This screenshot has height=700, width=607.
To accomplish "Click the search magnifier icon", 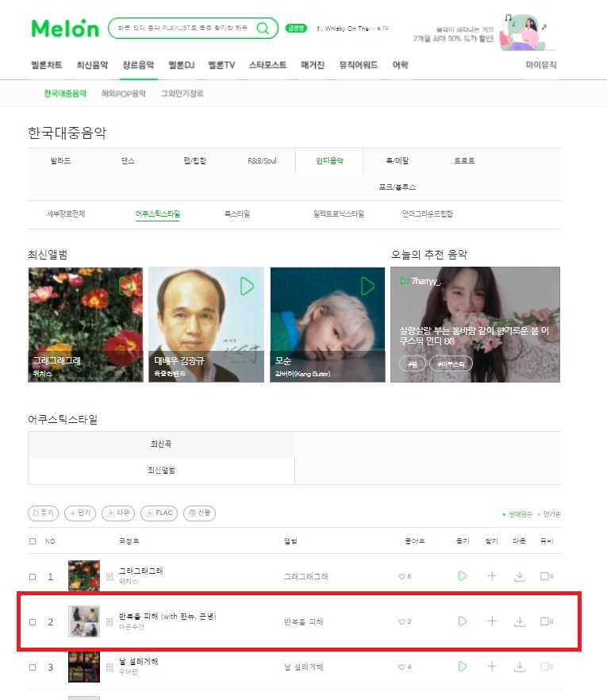I will coord(263,28).
